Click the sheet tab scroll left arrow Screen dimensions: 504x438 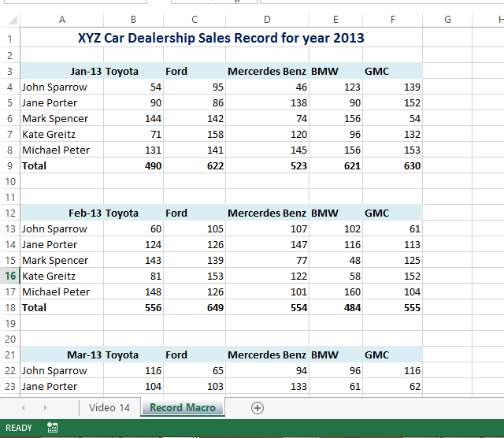point(23,408)
